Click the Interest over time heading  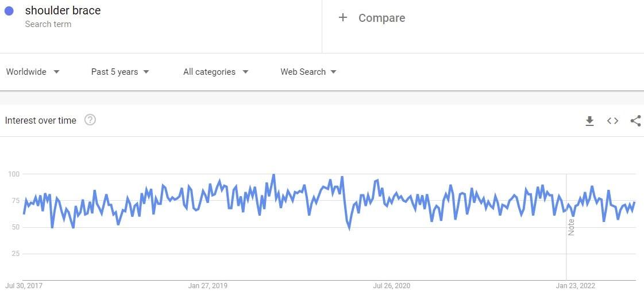pyautogui.click(x=41, y=121)
